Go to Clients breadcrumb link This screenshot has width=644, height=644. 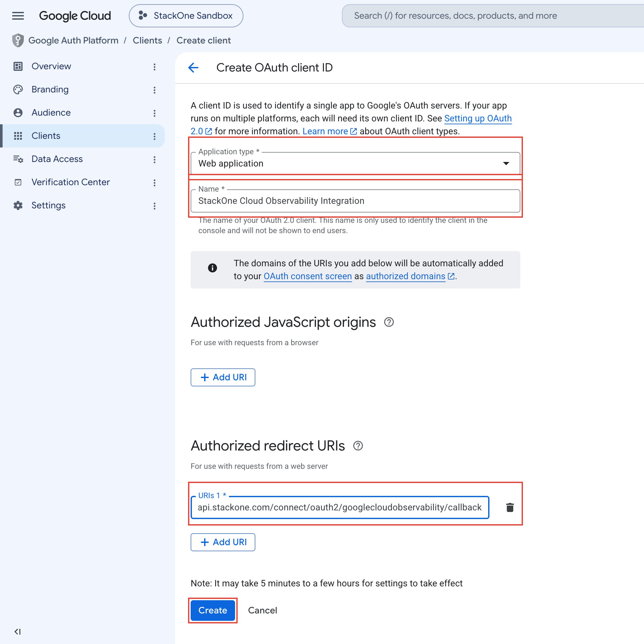point(147,40)
